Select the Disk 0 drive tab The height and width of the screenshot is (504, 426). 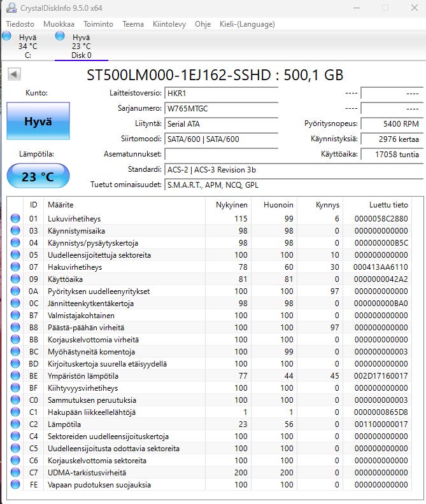(81, 46)
